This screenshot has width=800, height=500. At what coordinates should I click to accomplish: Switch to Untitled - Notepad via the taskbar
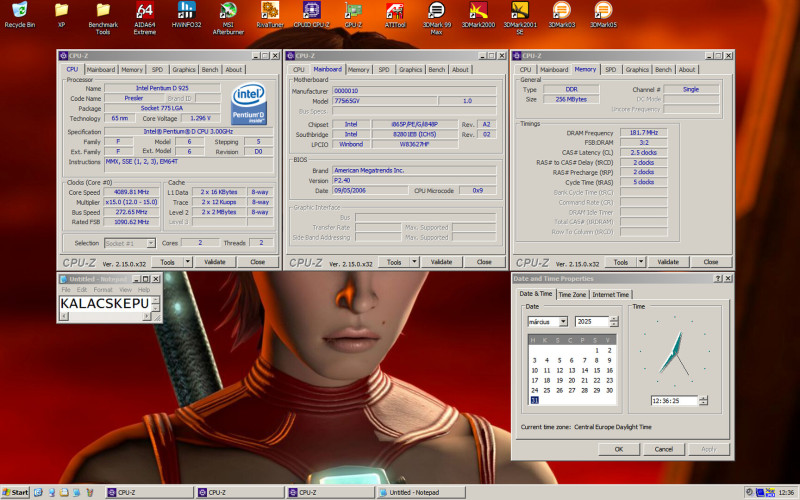(x=421, y=492)
